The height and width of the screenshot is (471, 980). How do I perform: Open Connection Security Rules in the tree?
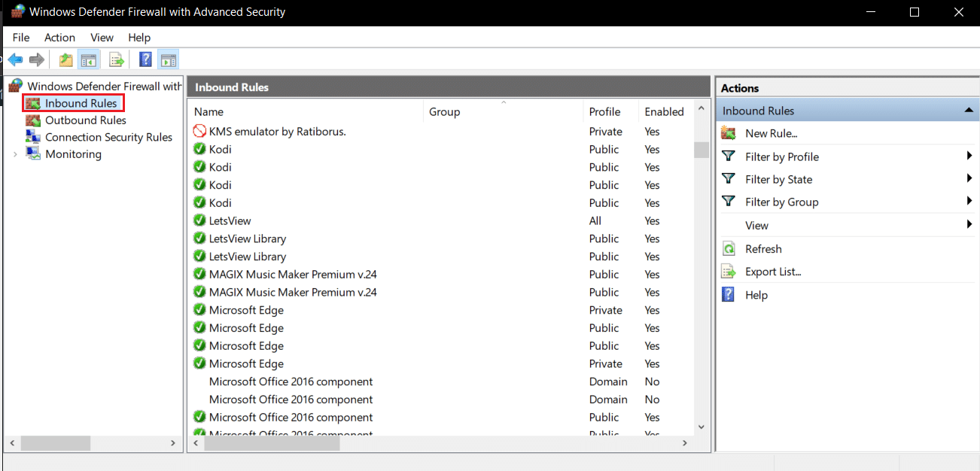(x=109, y=137)
